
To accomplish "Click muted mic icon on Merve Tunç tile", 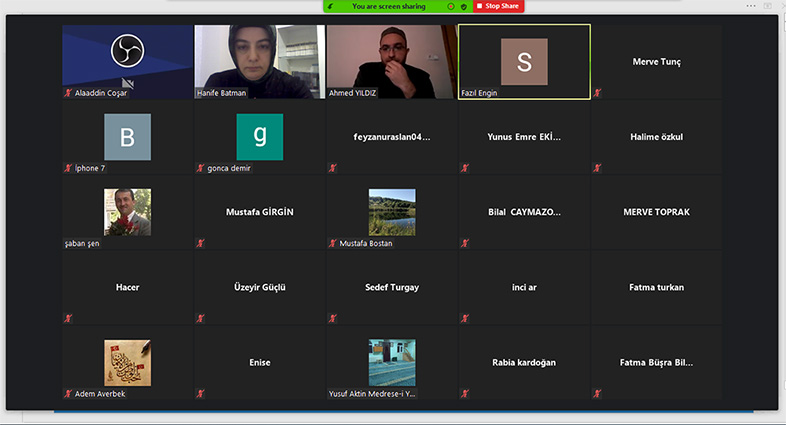I will pyautogui.click(x=597, y=93).
